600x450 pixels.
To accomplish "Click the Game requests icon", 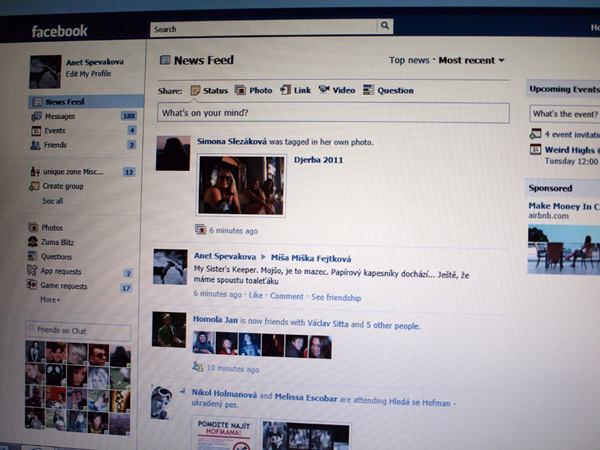I will (x=32, y=285).
